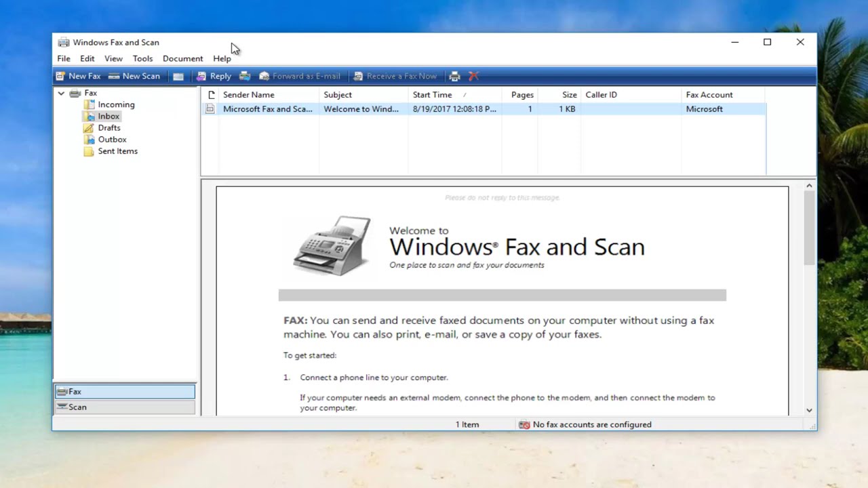Maximize the Windows Fax and Scan window
868x488 pixels.
767,42
